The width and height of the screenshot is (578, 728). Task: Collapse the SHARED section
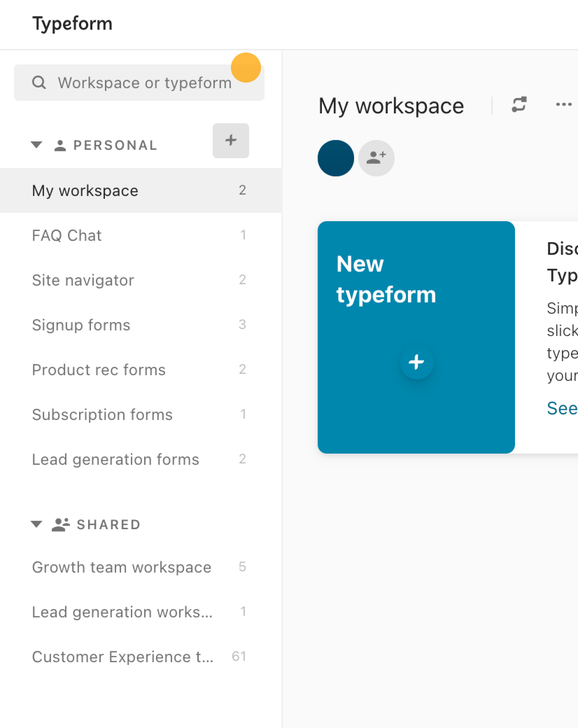point(36,524)
